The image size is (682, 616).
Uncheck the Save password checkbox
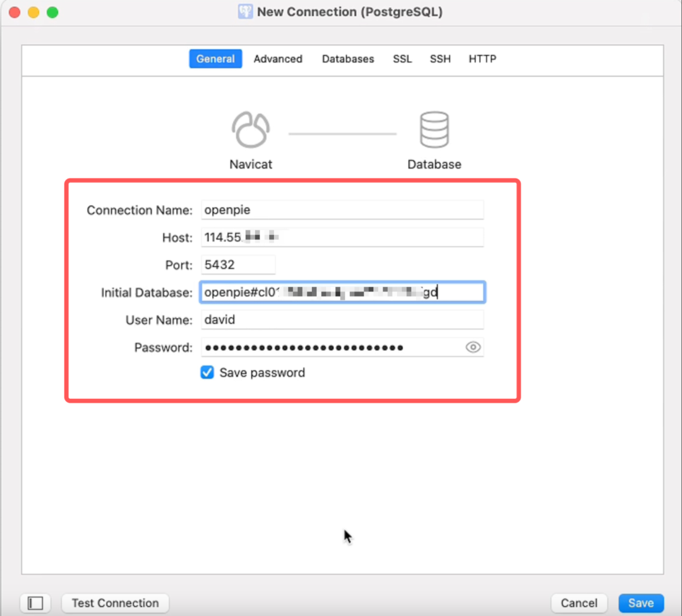207,372
